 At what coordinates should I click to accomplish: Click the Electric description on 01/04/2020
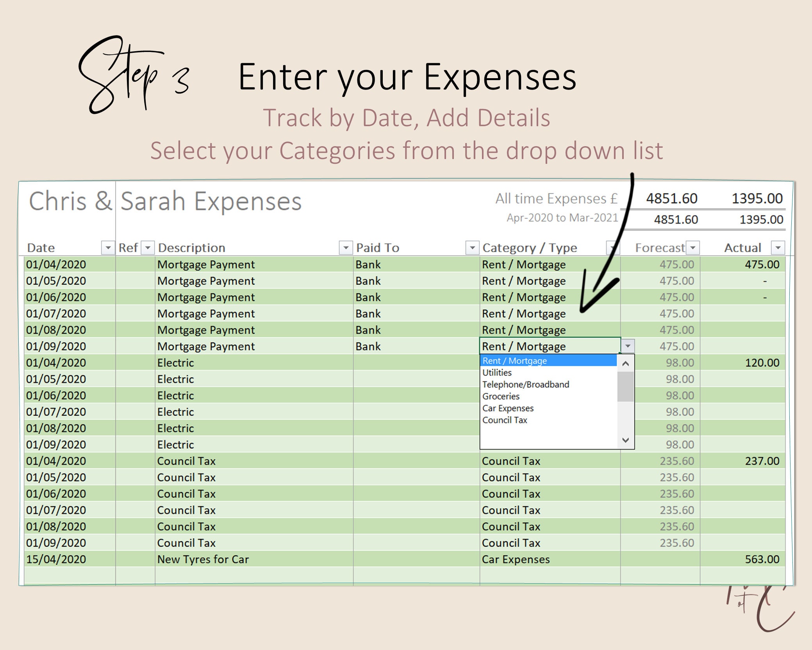coord(176,362)
